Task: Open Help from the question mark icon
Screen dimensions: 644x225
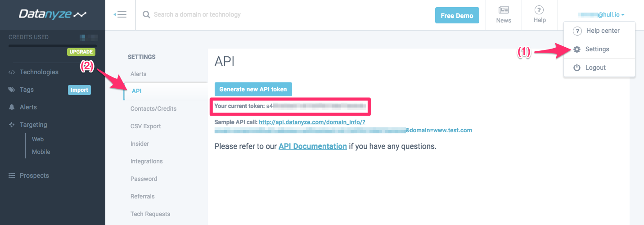Action: click(539, 10)
